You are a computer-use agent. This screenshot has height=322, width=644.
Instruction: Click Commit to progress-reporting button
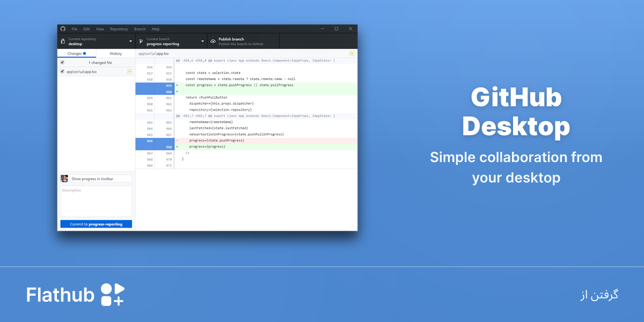click(96, 224)
